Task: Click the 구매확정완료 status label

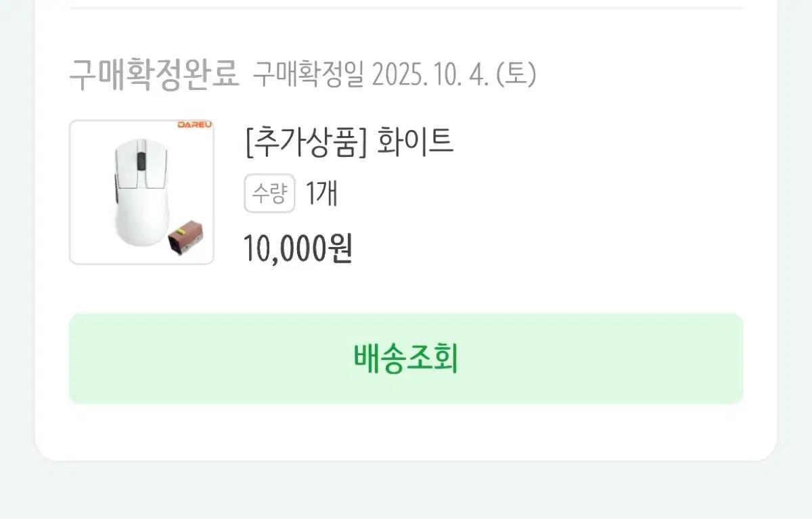Action: [155, 74]
